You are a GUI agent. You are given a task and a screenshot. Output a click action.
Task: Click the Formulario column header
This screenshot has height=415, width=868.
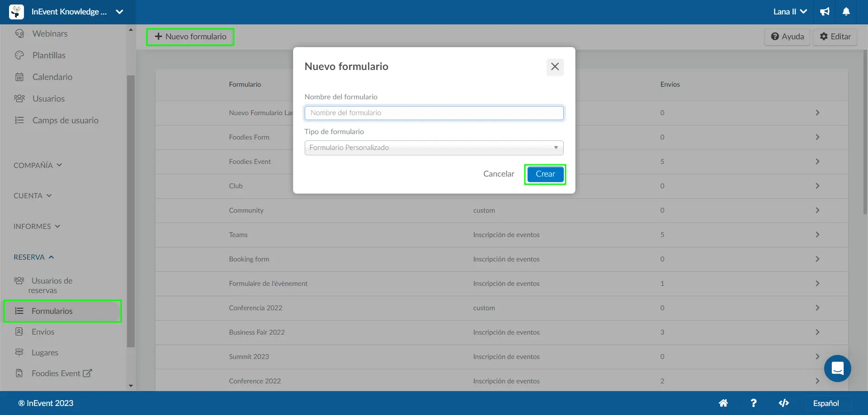(x=245, y=84)
